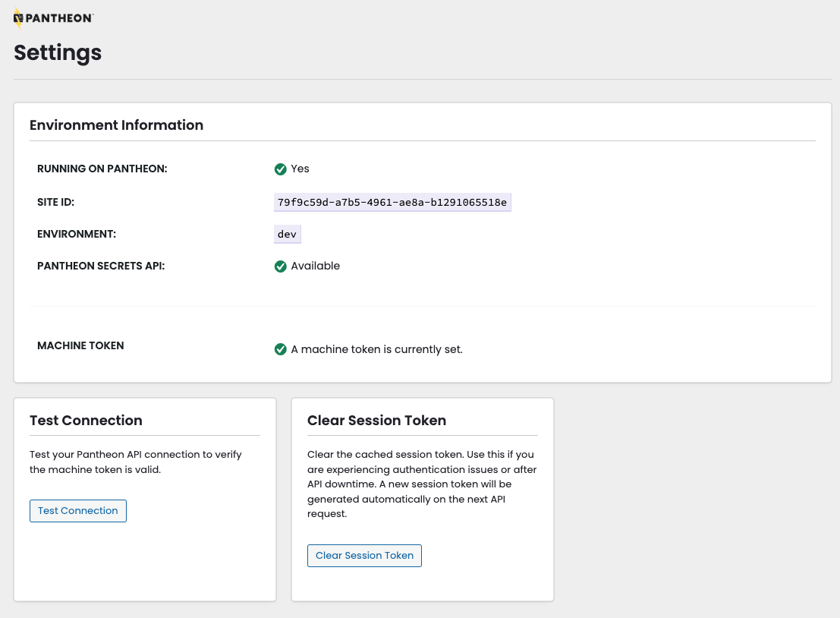Viewport: 840px width, 618px height.
Task: Click the checkmark beside the machine token status
Action: 281,349
